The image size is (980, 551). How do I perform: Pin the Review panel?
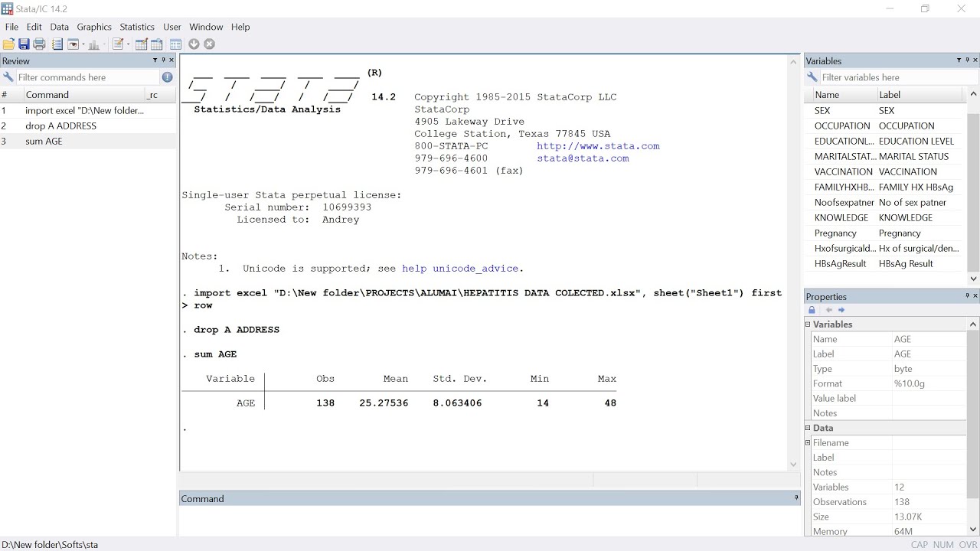(x=163, y=60)
